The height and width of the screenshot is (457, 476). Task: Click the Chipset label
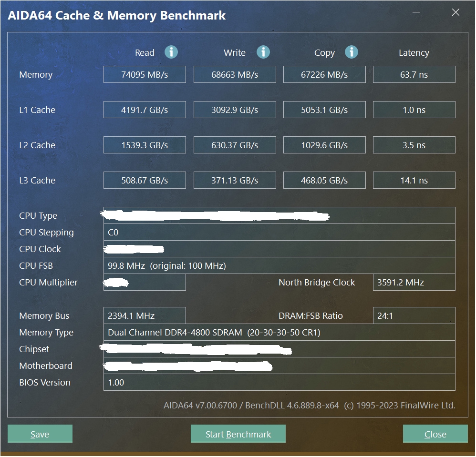pyautogui.click(x=34, y=349)
